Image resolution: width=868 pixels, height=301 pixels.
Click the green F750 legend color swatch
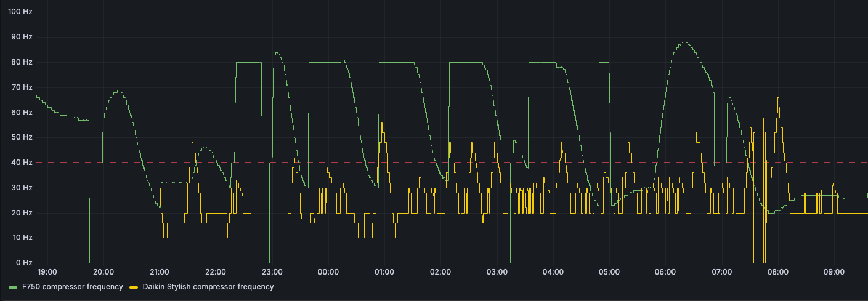[x=13, y=287]
